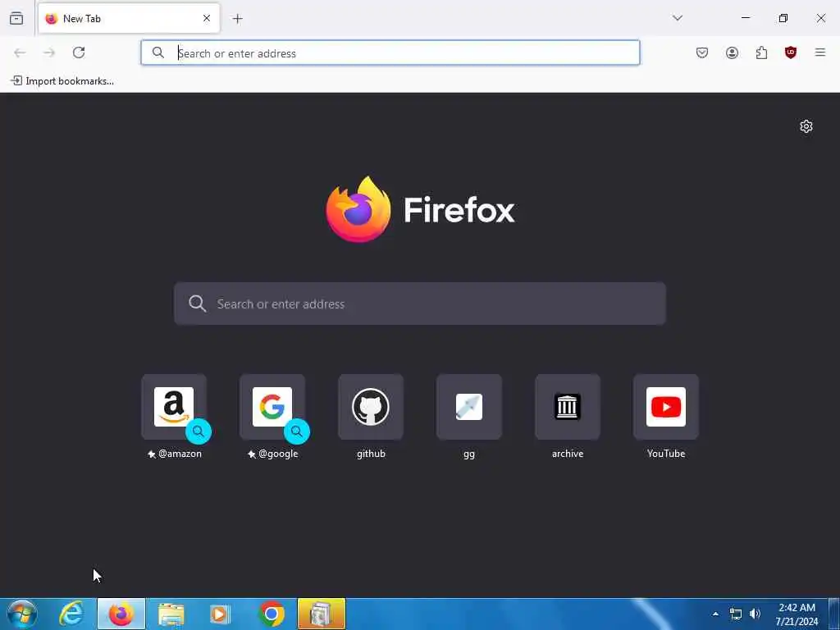Click the YouTube label text
The width and height of the screenshot is (840, 630).
[666, 454]
